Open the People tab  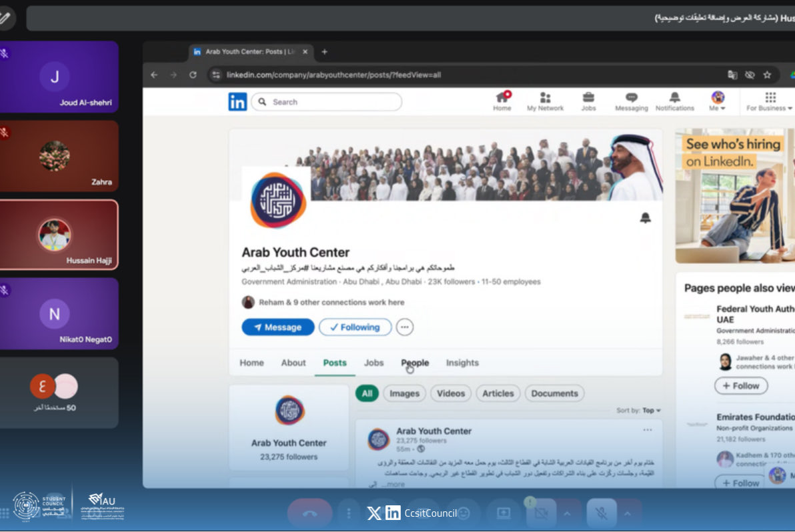point(415,363)
